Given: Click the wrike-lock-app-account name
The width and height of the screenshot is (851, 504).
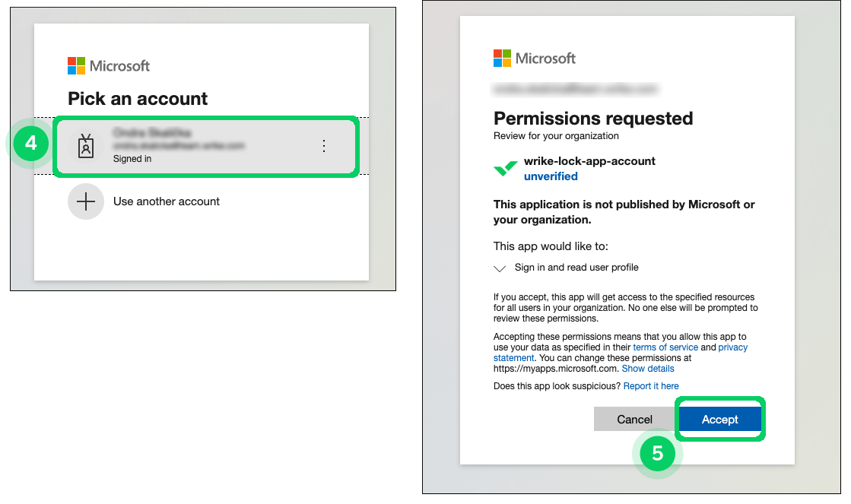Looking at the screenshot, I should point(588,160).
